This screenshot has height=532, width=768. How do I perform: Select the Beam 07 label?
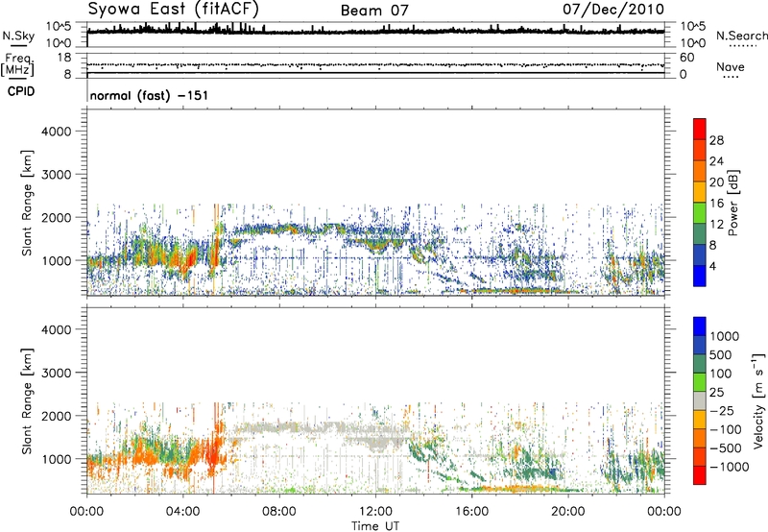click(374, 11)
